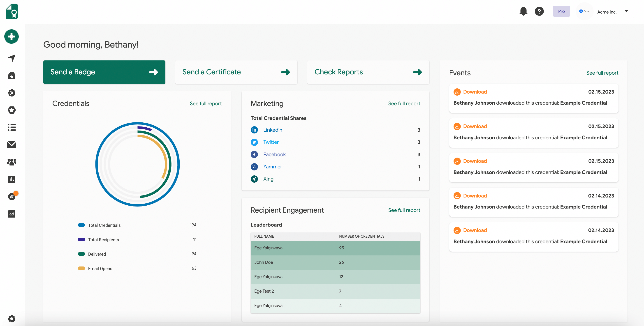The image size is (644, 326).
Task: Click the Send a Certificate button
Action: (236, 72)
